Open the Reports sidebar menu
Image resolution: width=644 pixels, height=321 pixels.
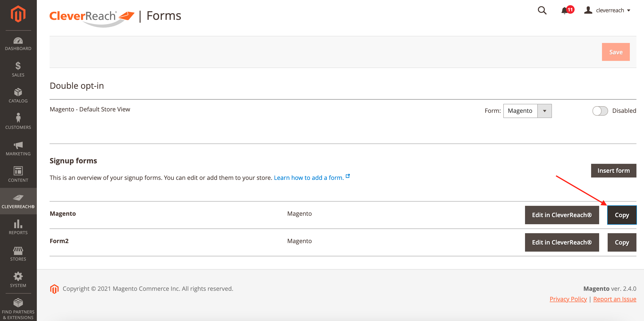click(18, 227)
